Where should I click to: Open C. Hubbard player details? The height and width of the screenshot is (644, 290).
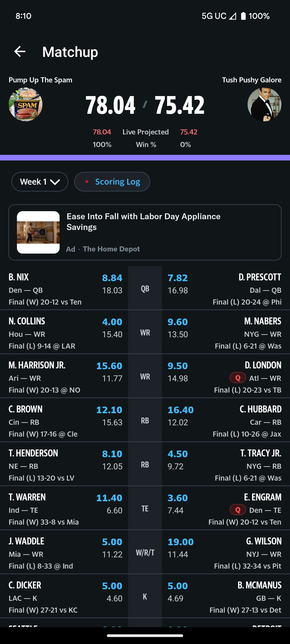point(260,409)
